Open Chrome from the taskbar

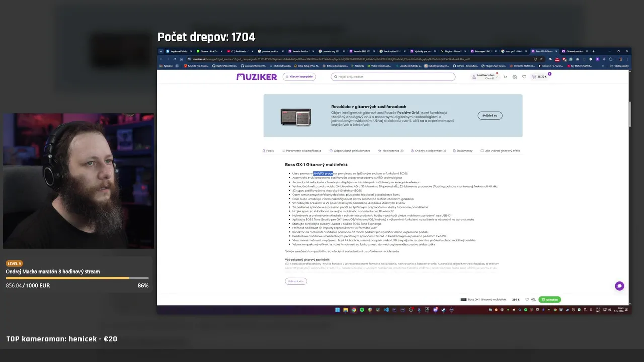coord(354,310)
